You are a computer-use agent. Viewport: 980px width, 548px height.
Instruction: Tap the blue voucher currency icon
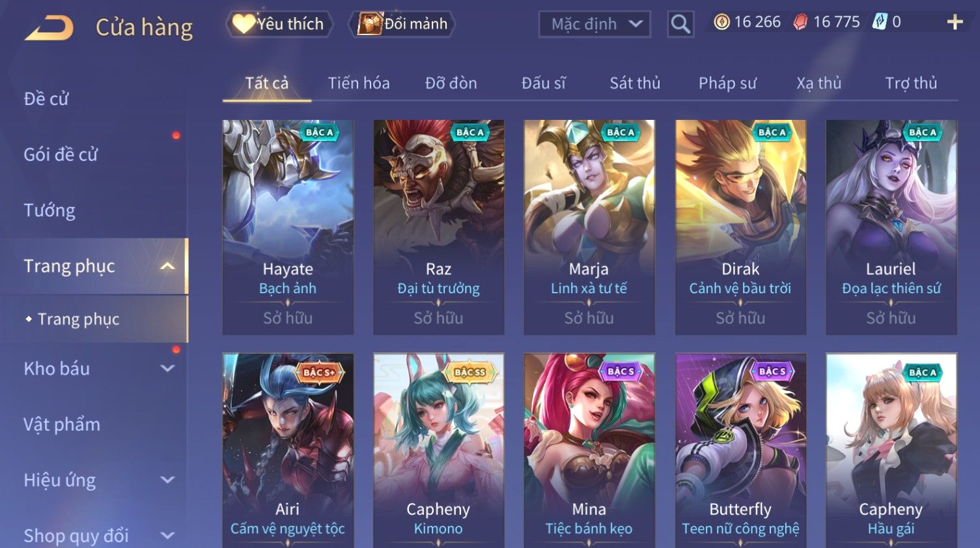click(880, 22)
